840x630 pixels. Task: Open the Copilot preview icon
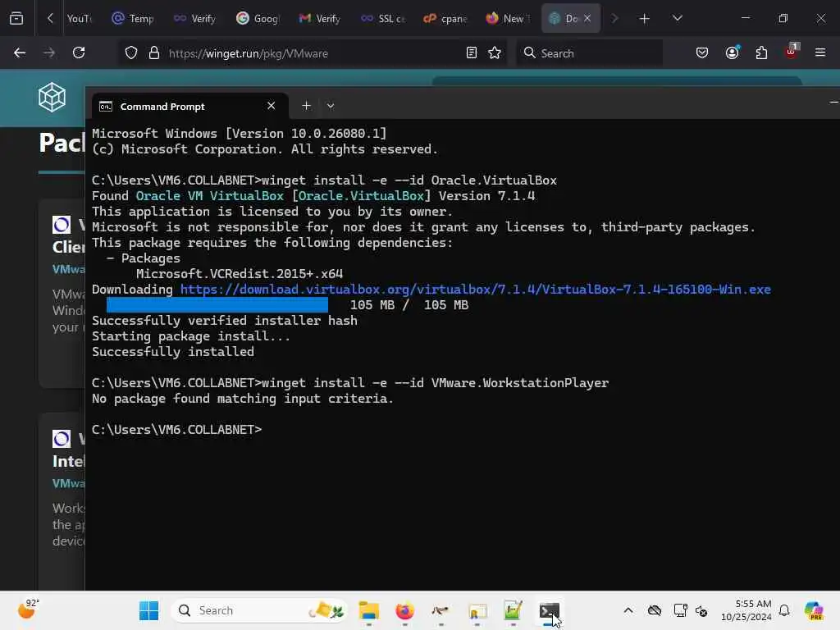(814, 610)
